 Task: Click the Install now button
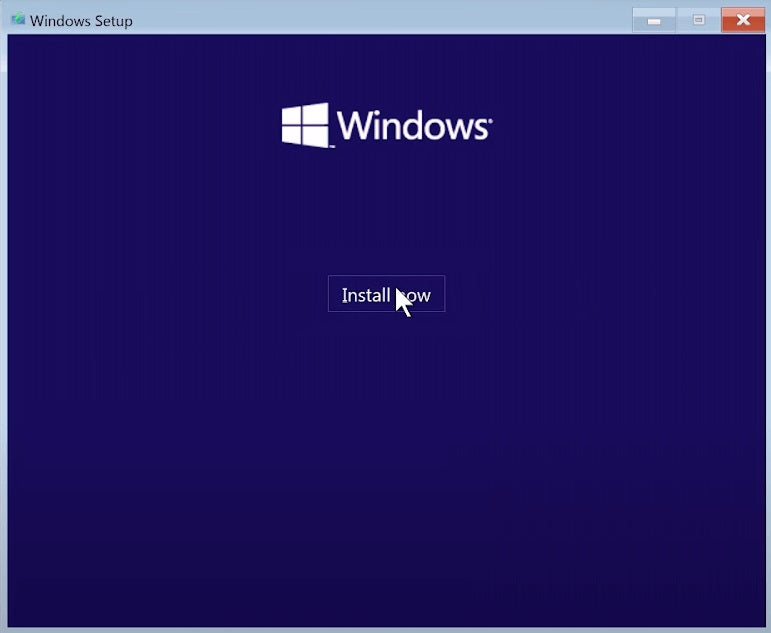click(386, 294)
